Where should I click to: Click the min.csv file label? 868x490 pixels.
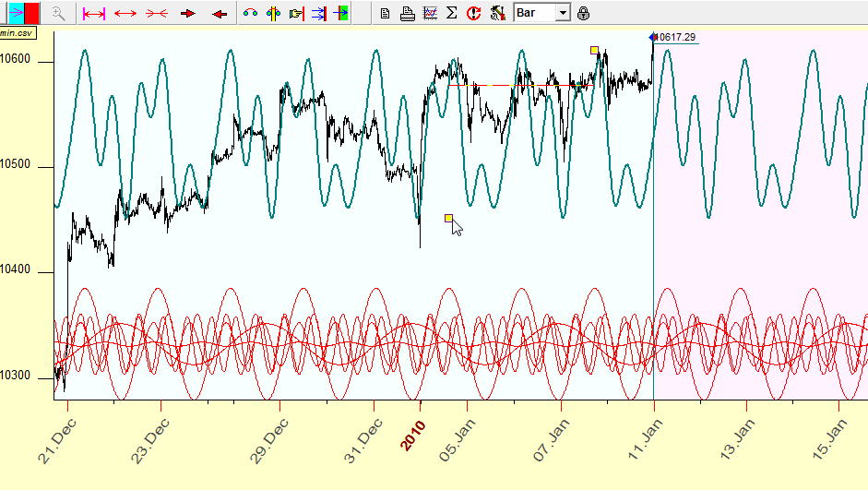(x=18, y=32)
